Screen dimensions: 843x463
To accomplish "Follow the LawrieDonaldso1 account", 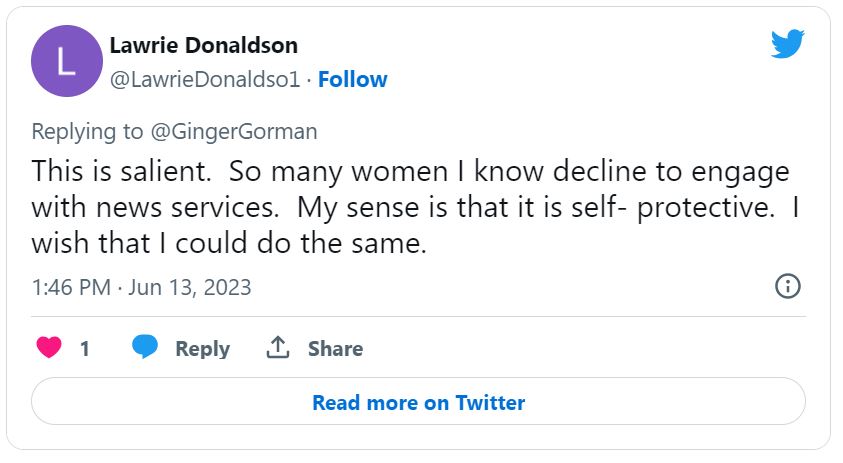I will (x=352, y=79).
